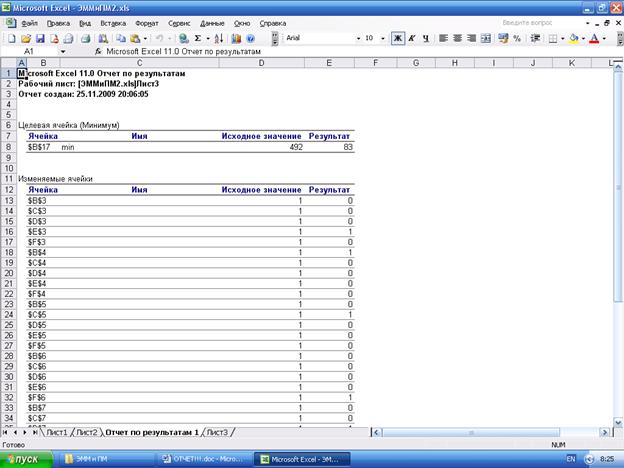Open the Справка menu
This screenshot has width=624, height=468.
[x=273, y=23]
